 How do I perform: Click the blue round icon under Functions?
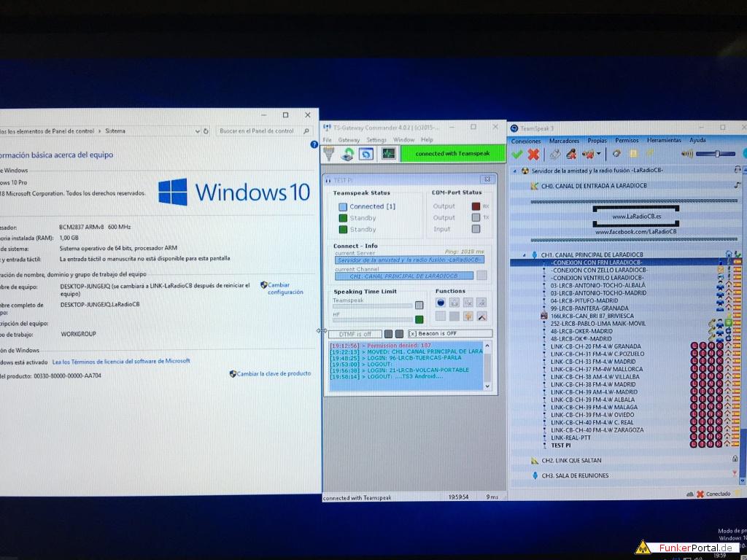click(441, 303)
